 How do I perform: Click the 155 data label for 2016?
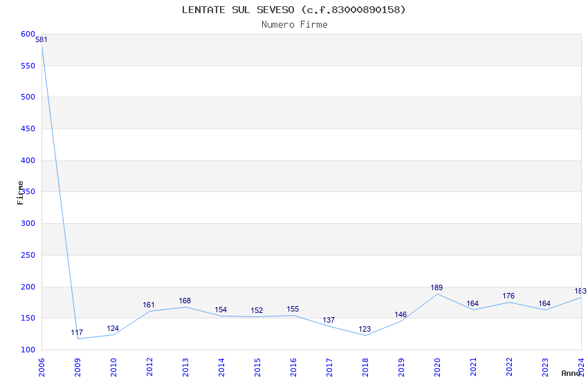click(x=293, y=309)
